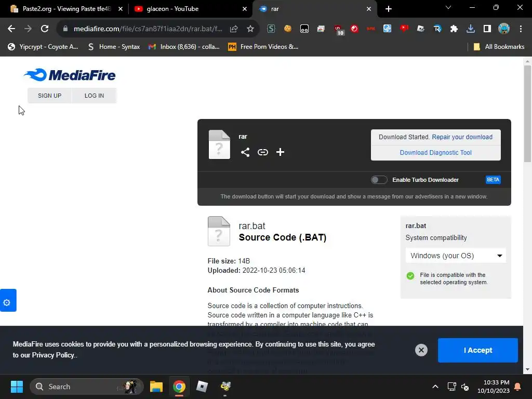Open the blue settings gear widget
This screenshot has width=532, height=399.
[x=8, y=300]
